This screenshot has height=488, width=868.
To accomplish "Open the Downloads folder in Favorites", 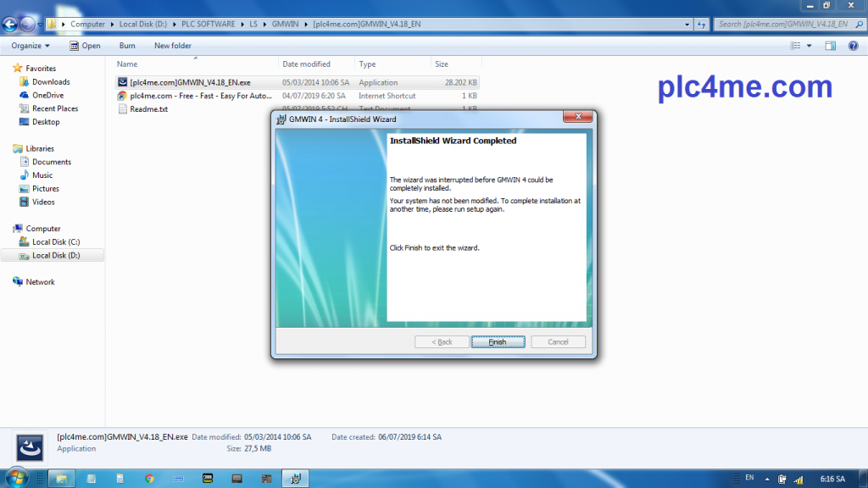I will pos(51,82).
